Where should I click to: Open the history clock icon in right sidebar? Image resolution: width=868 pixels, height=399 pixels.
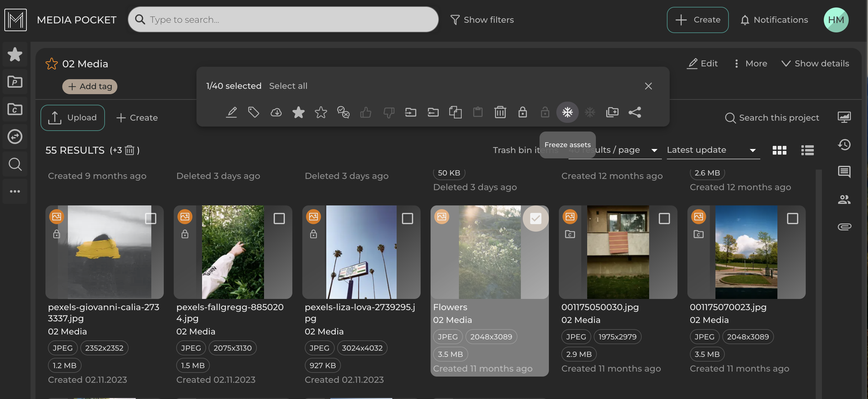point(844,145)
